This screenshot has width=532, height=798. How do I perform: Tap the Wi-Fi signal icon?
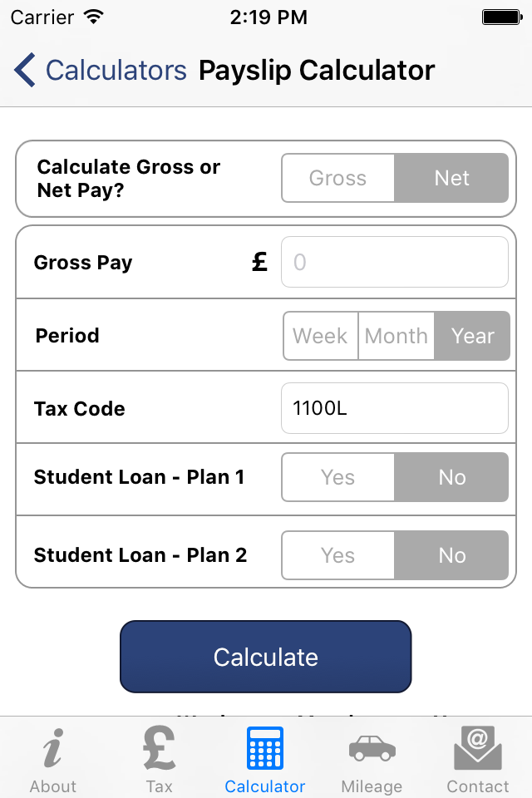coord(94,17)
